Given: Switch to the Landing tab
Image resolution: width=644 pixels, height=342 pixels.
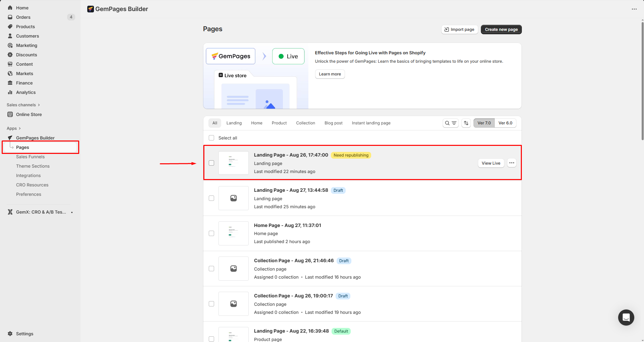Looking at the screenshot, I should pyautogui.click(x=234, y=123).
